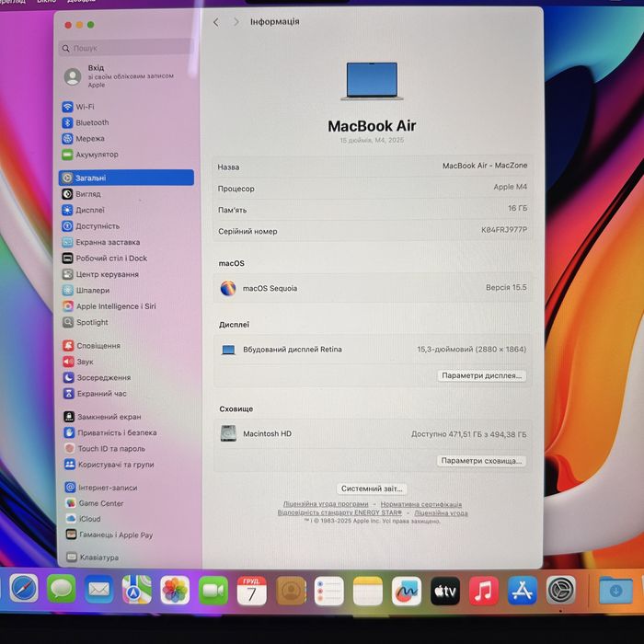The image size is (644, 644).
Task: Open Music from the Dock
Action: [x=483, y=591]
